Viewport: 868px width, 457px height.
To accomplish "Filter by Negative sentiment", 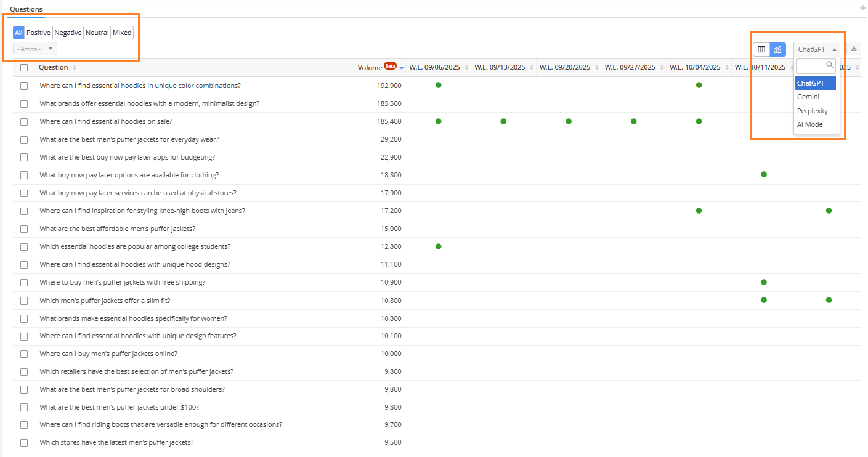I will [68, 33].
